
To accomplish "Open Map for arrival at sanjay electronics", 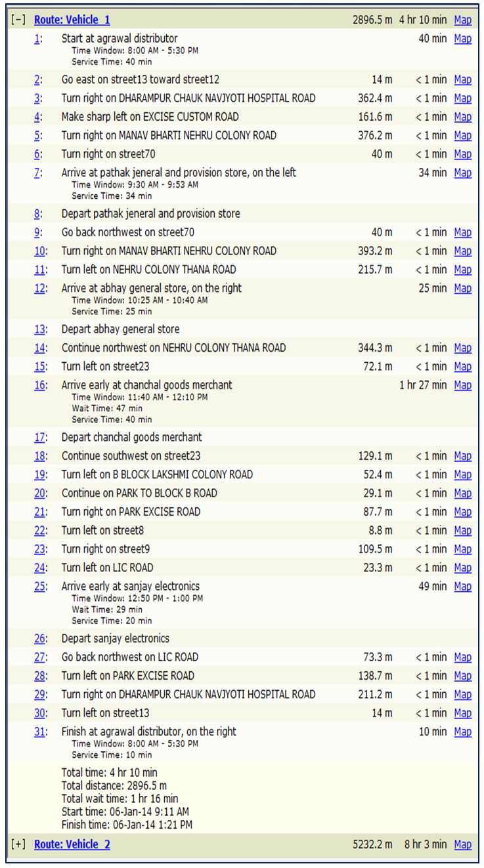I will pos(462,587).
